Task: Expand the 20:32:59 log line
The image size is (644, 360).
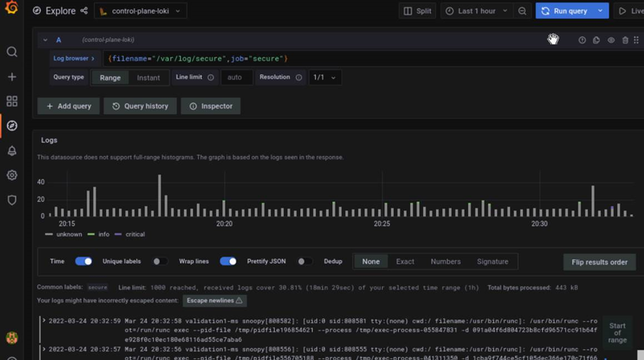Action: coord(44,321)
